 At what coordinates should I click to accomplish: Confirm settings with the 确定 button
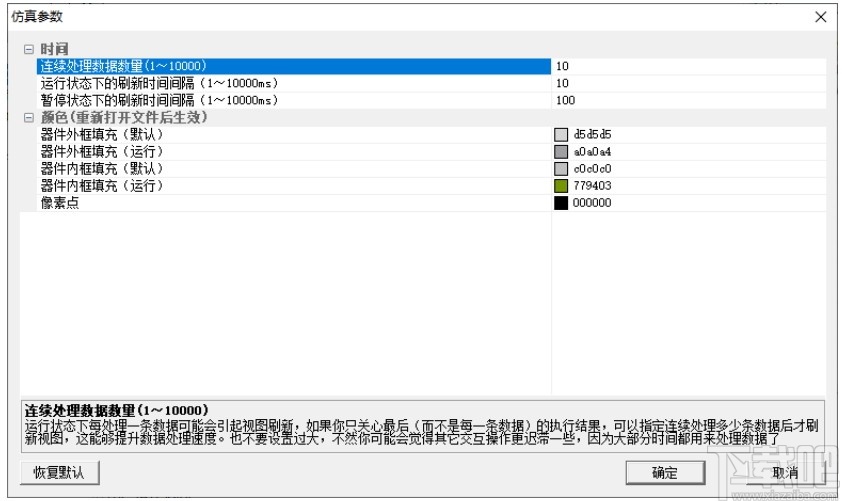665,473
